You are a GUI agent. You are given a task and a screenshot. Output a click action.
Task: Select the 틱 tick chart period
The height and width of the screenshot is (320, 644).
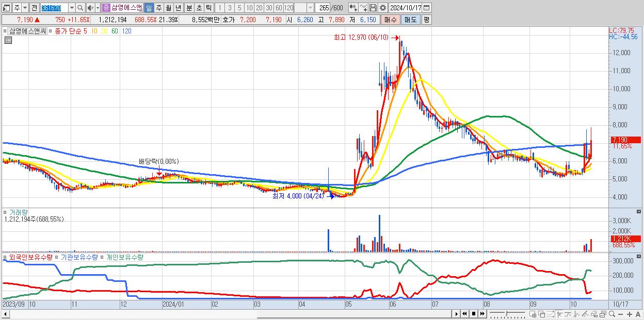pos(208,8)
